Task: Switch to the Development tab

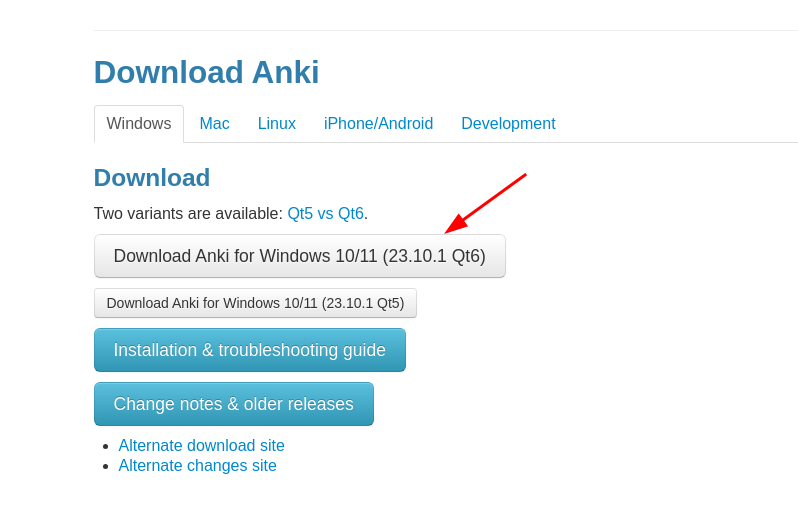Action: (x=508, y=124)
